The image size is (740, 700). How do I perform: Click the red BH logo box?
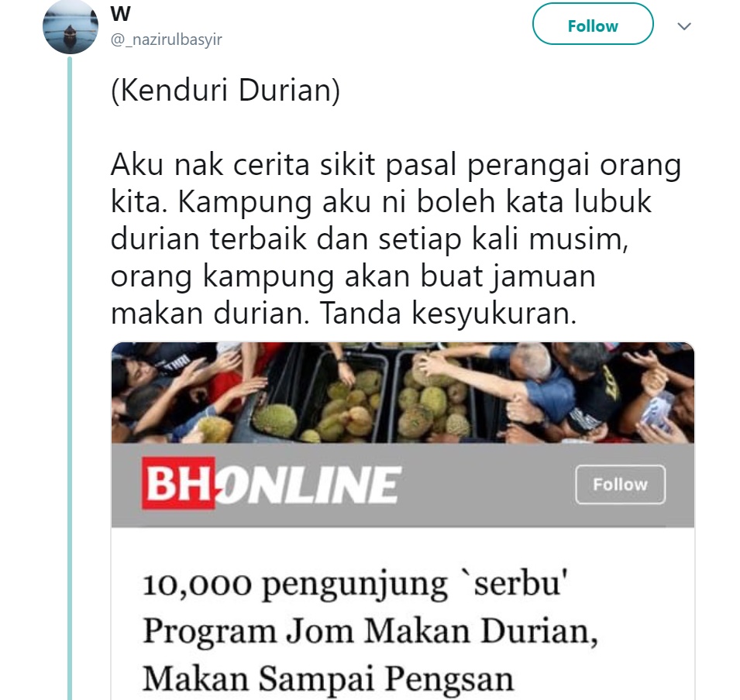tap(178, 483)
